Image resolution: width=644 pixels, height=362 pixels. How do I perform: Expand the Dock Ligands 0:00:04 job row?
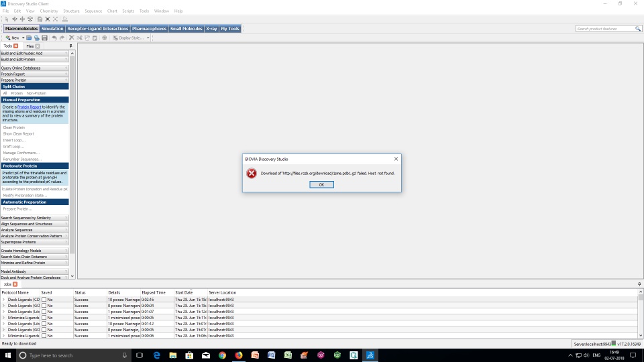click(4, 306)
